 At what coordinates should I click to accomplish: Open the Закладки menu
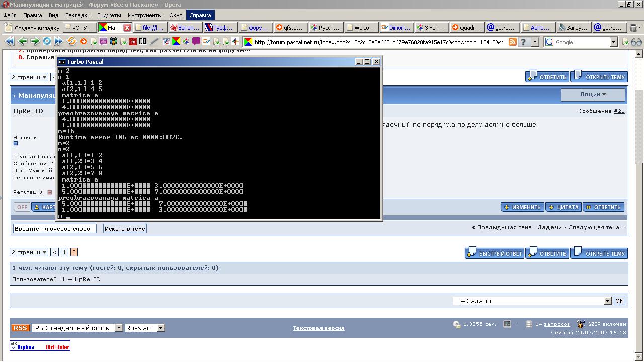(x=78, y=15)
